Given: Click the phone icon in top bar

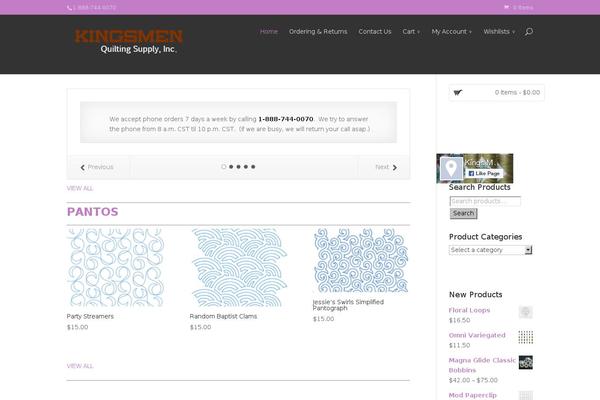Looking at the screenshot, I should point(69,7).
